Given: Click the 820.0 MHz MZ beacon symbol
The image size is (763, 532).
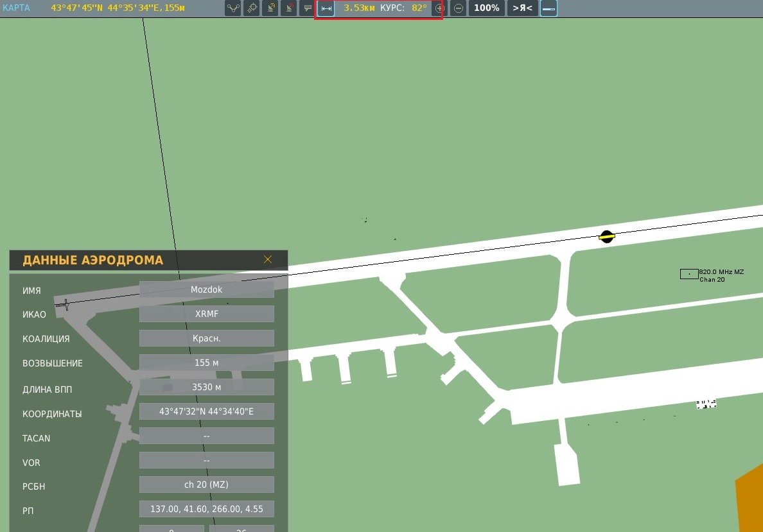Looking at the screenshot, I should click(x=689, y=274).
